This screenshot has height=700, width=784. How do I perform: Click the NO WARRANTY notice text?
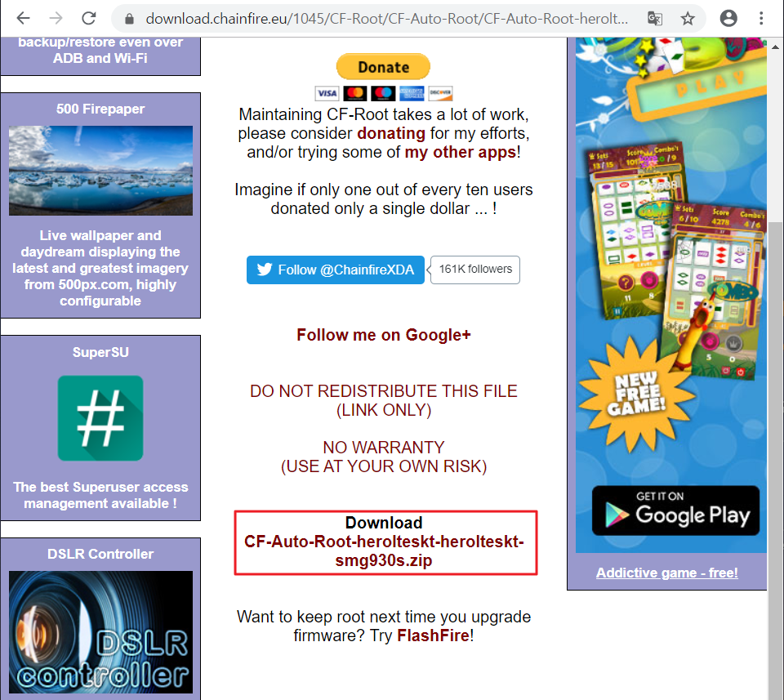pos(384,457)
